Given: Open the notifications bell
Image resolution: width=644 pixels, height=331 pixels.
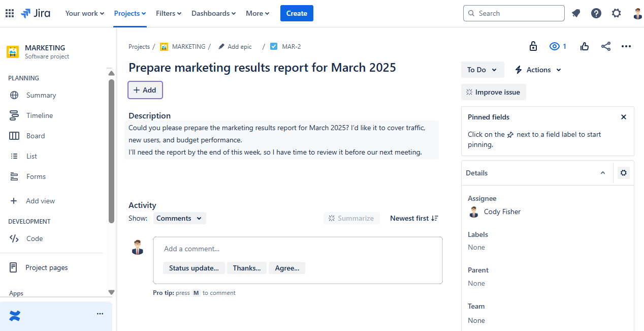Looking at the screenshot, I should (576, 13).
